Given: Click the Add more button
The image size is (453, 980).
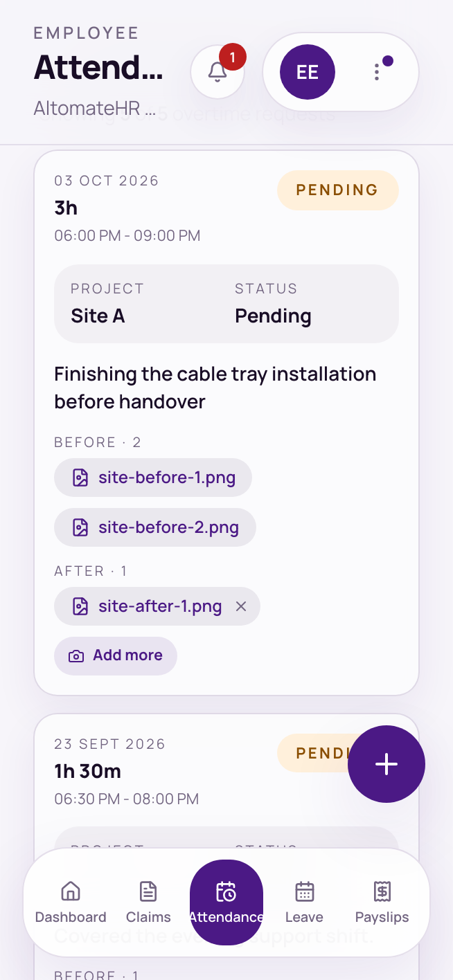Looking at the screenshot, I should (x=116, y=656).
